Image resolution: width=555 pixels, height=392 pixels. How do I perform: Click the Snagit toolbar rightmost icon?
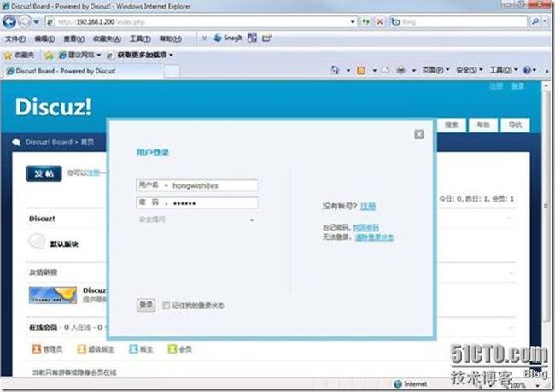pyautogui.click(x=266, y=38)
